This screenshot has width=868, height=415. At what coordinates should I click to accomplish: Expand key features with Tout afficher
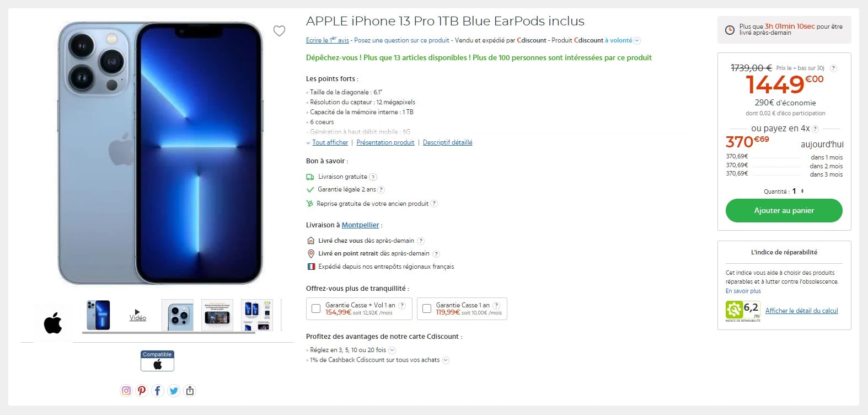pos(330,142)
